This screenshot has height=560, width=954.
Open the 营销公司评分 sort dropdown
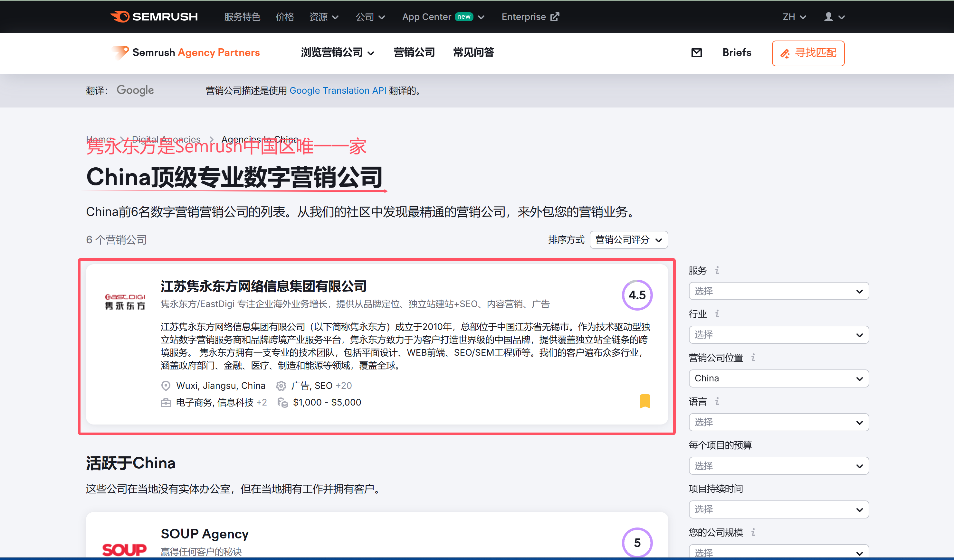(629, 239)
